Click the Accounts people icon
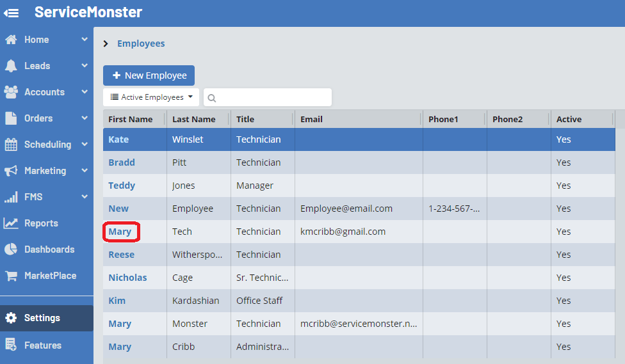625x364 pixels. [x=11, y=92]
